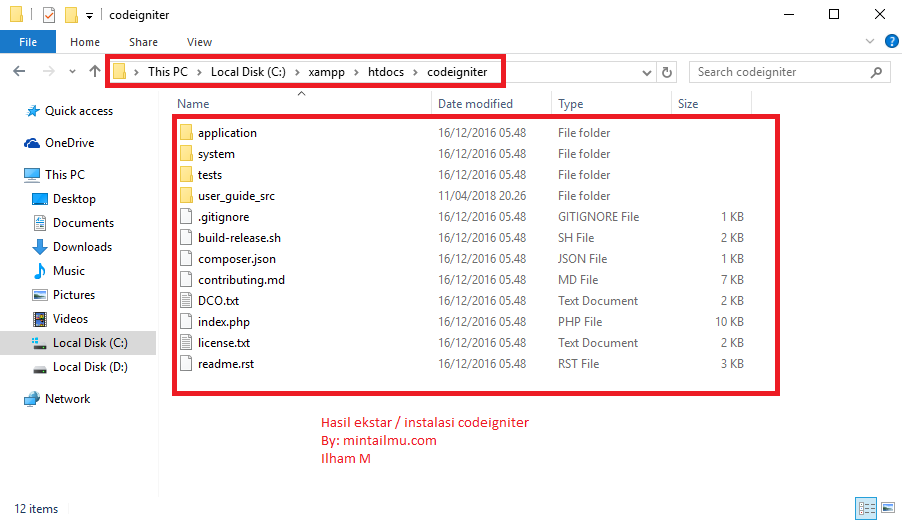Select This PC in navigation pane
Viewport: 902px width, 520px height.
[x=64, y=174]
